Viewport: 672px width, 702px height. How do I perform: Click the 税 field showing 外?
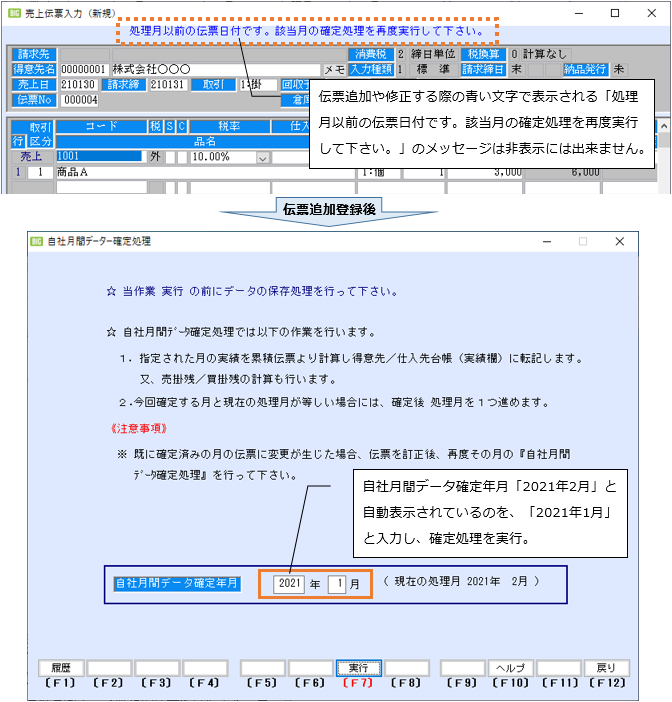[x=155, y=157]
